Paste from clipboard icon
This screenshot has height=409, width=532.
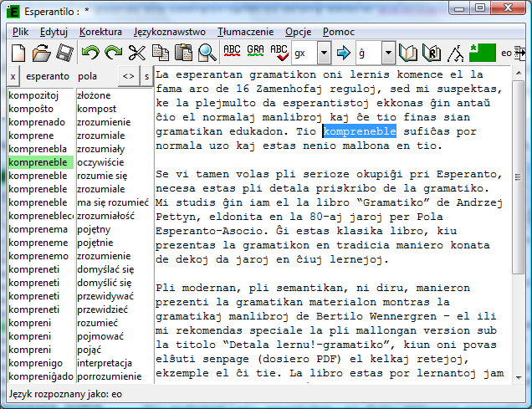(x=183, y=53)
